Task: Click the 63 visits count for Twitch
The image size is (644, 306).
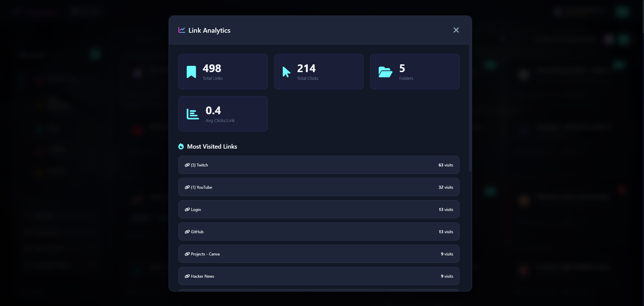Action: (446, 165)
